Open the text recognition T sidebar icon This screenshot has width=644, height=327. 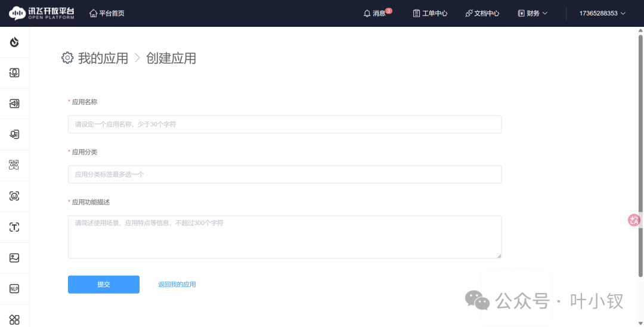coord(14,227)
